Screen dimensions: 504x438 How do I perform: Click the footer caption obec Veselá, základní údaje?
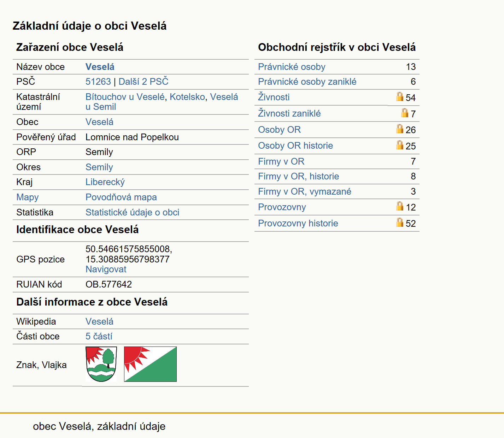point(99,426)
